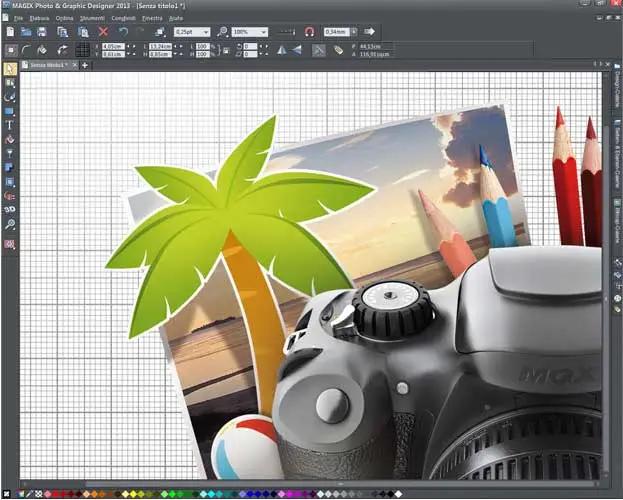
Task: Click the Open file folder icon
Action: pyautogui.click(x=26, y=32)
